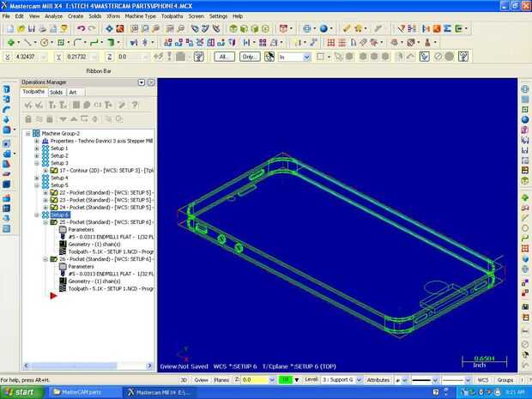Click the Geometry icon under operation 26
532x399 pixels.
coord(63,281)
